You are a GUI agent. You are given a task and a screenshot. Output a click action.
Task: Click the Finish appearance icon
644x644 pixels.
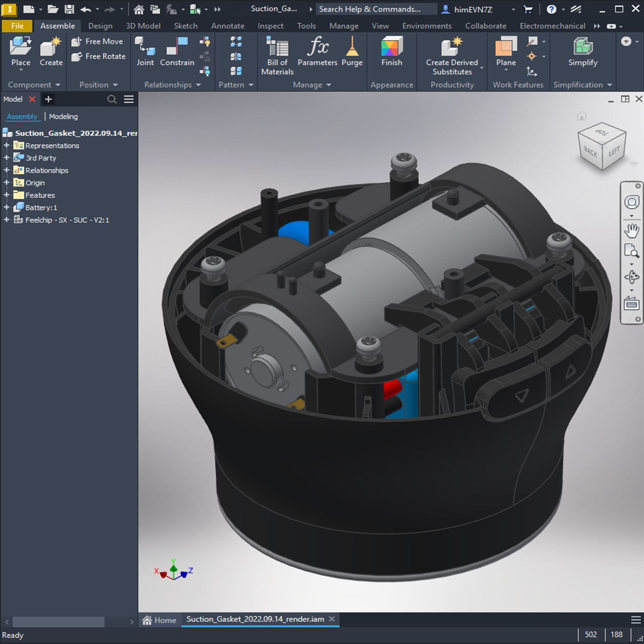pos(392,46)
